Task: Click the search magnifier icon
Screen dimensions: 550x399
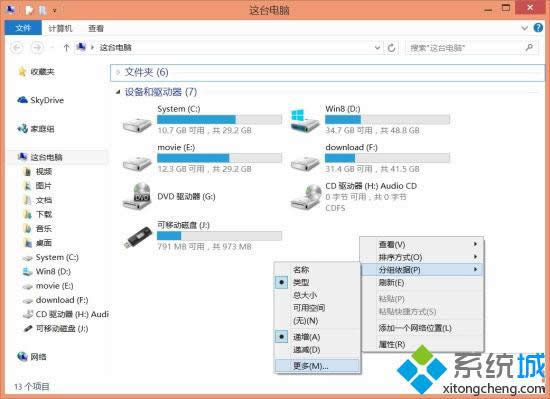Action: (x=530, y=47)
